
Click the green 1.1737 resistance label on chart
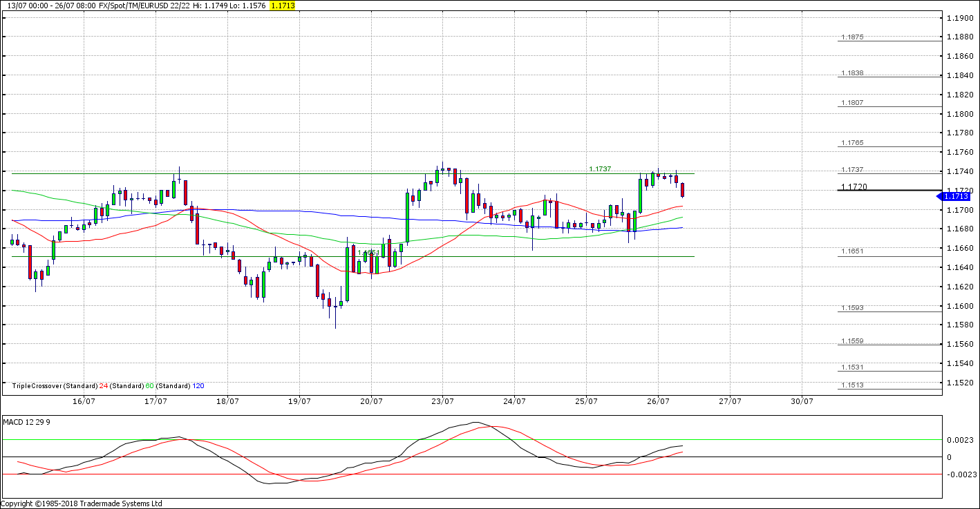(599, 169)
